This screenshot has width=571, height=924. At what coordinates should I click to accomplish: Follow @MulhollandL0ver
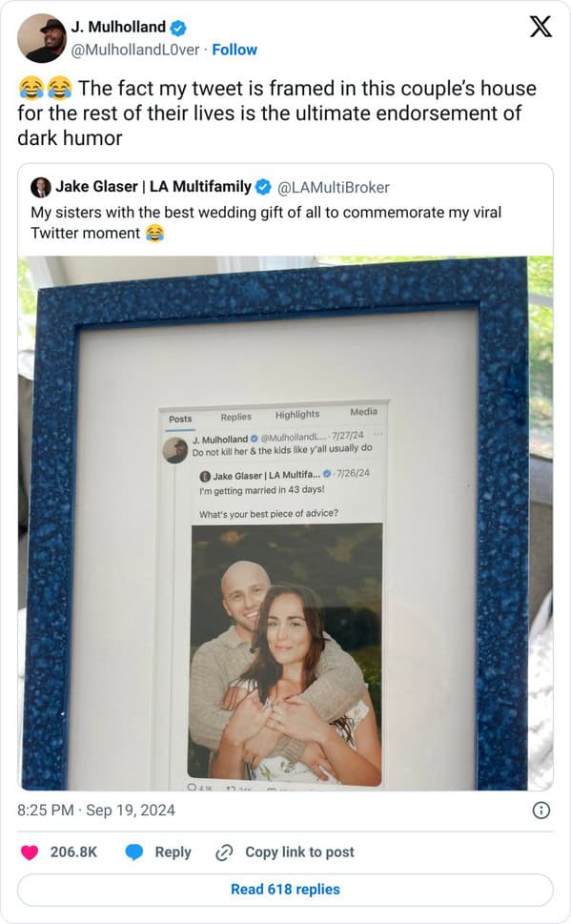pyautogui.click(x=235, y=50)
